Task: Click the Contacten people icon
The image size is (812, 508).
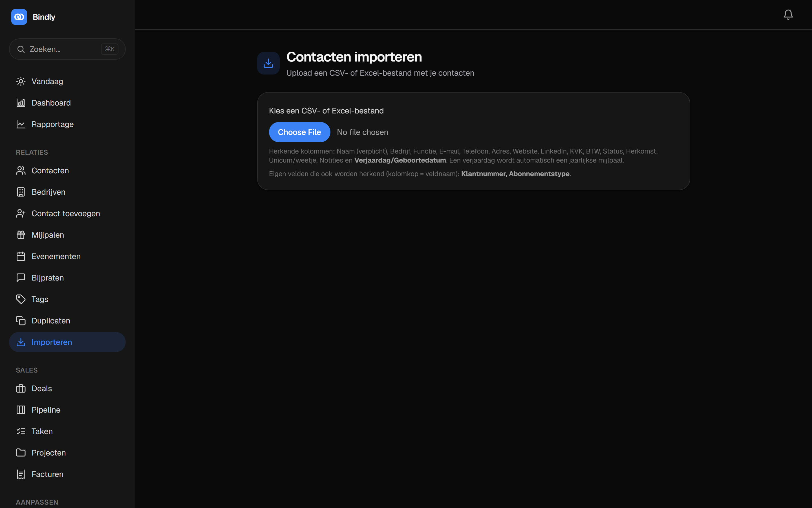Action: [x=21, y=171]
